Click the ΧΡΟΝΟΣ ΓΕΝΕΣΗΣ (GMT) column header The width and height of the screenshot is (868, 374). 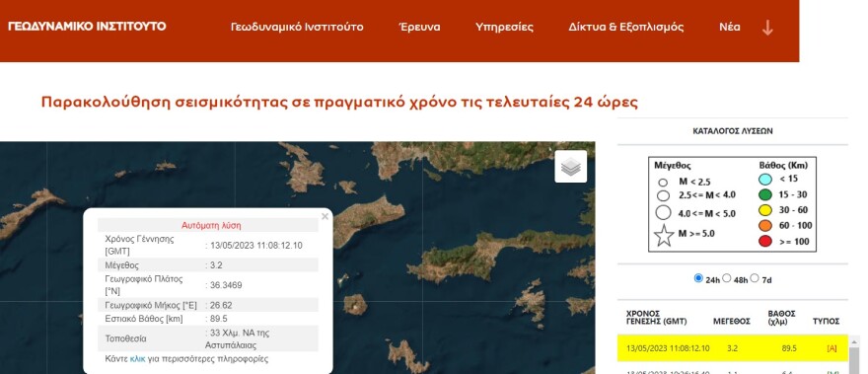657,318
